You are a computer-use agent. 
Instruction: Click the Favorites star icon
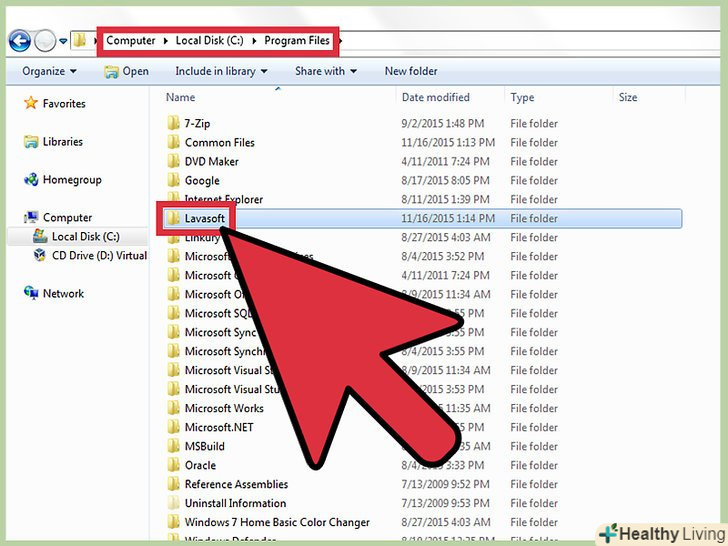(31, 103)
